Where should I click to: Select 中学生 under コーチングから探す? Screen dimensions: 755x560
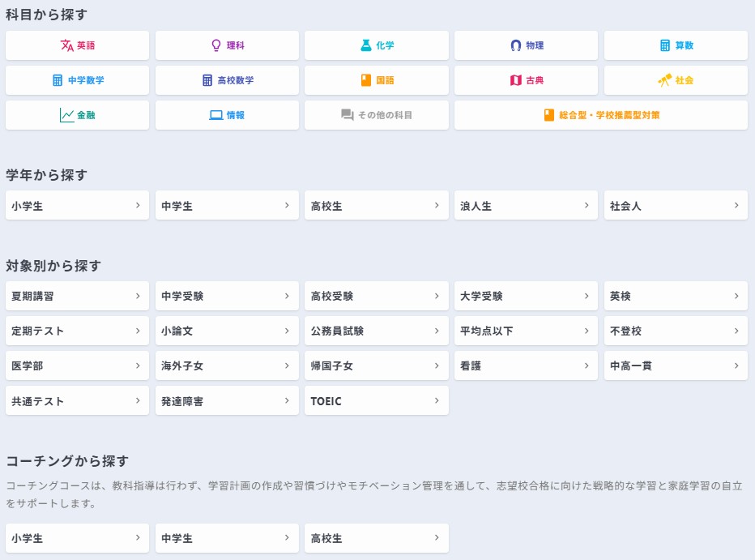227,538
